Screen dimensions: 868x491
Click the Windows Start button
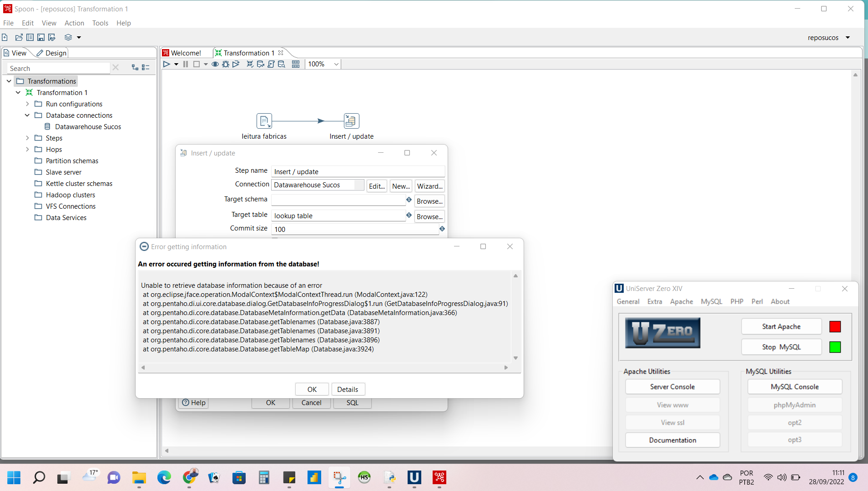tap(14, 477)
